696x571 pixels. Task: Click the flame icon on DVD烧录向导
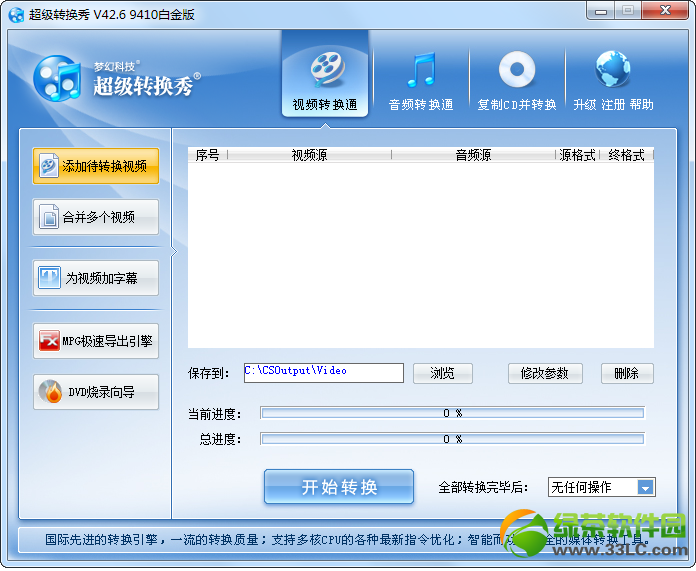tap(51, 392)
